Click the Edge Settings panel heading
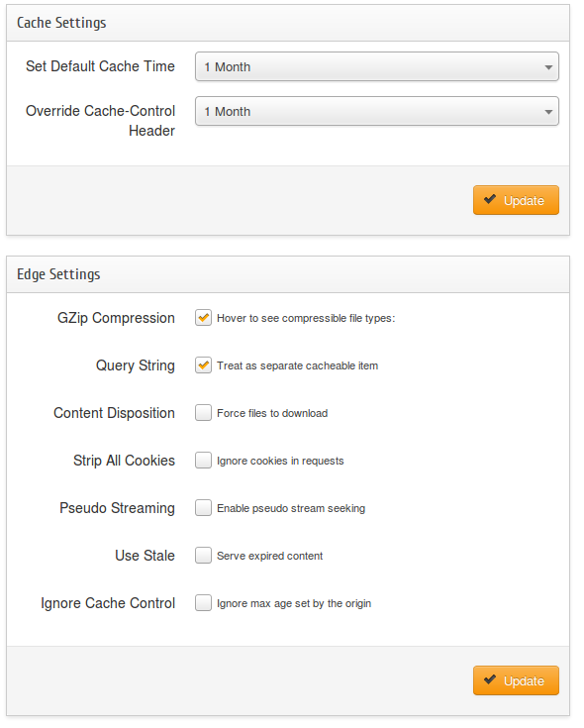584x728 pixels. pos(58,274)
